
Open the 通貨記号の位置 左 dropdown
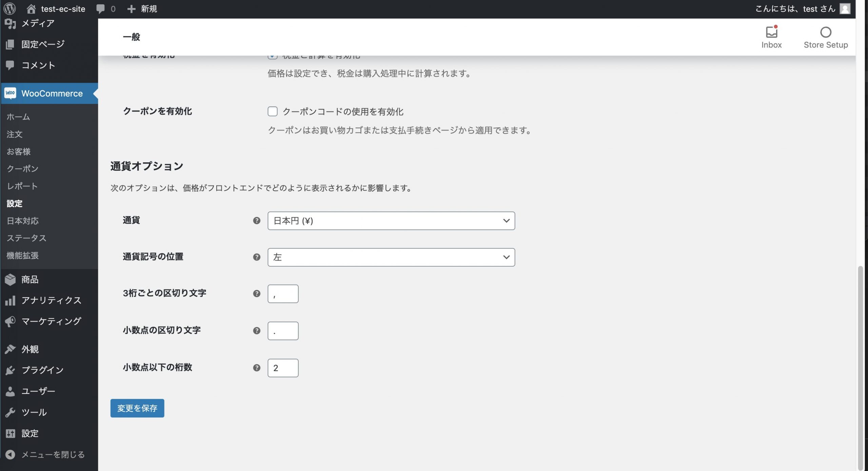[x=391, y=257]
